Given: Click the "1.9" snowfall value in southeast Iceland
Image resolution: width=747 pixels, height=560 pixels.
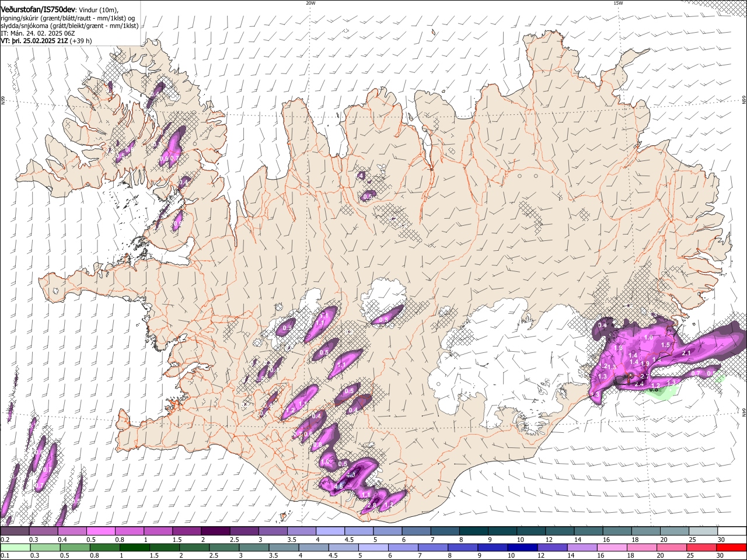Looking at the screenshot, I should click(x=645, y=363).
